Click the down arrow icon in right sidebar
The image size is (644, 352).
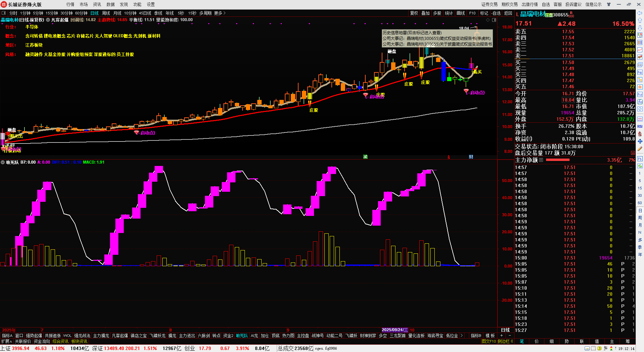[x=640, y=28]
